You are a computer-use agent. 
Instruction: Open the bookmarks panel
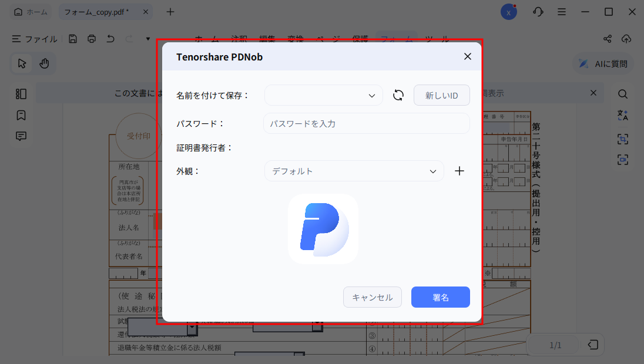[21, 115]
